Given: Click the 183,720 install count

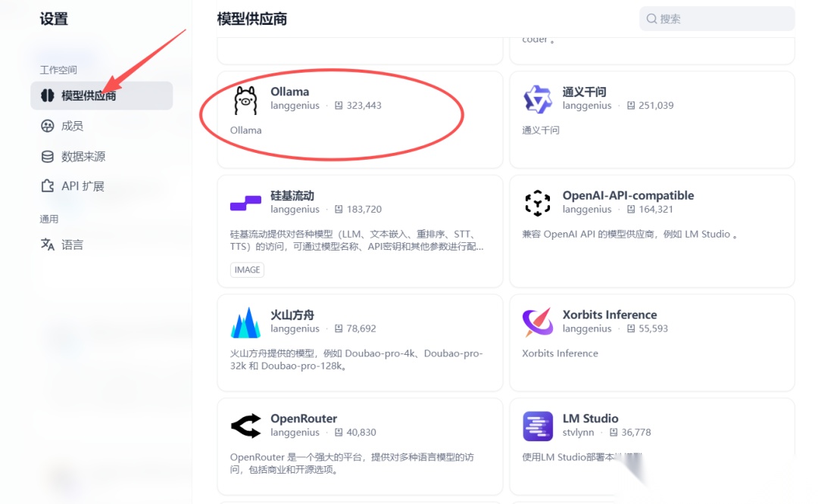Looking at the screenshot, I should point(364,209).
